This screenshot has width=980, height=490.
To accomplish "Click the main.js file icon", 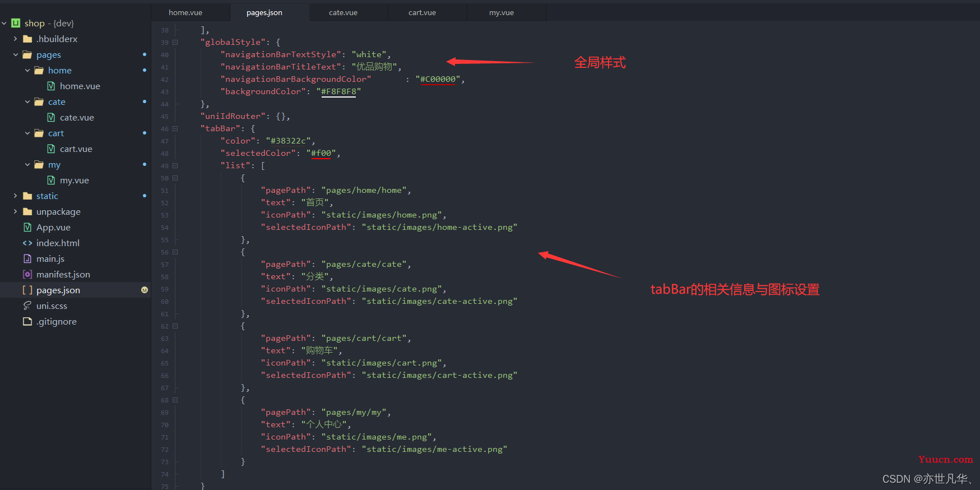I will (27, 258).
